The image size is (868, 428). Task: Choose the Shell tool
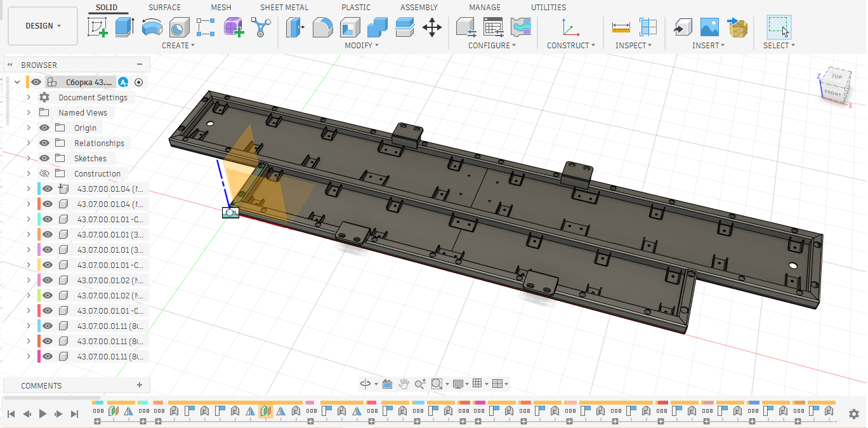(350, 27)
